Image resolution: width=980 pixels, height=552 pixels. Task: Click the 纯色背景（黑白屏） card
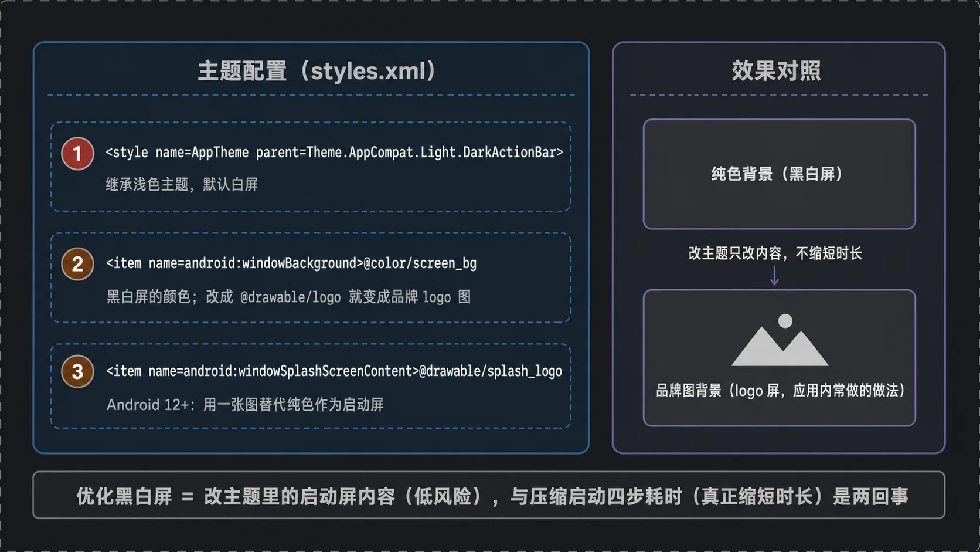pos(779,174)
